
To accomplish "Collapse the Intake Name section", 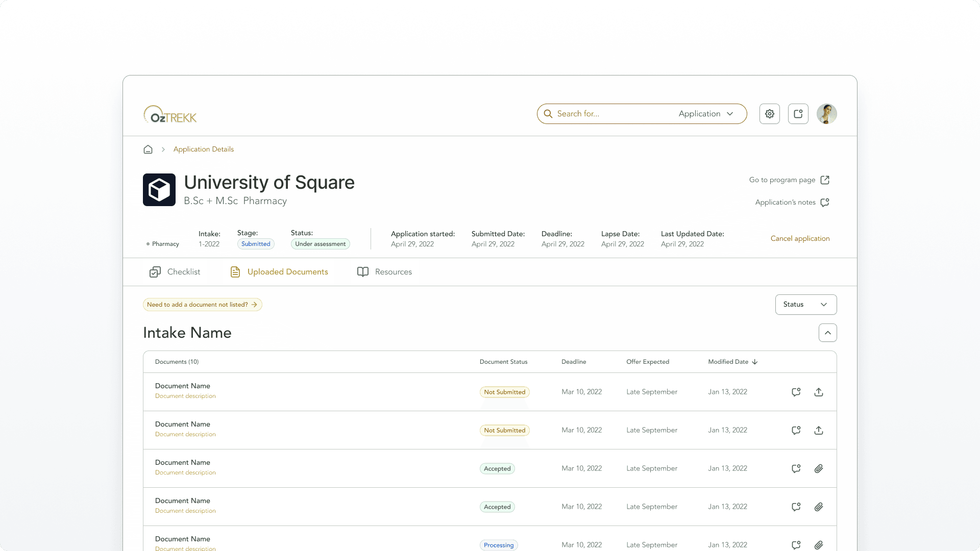I will coord(827,333).
